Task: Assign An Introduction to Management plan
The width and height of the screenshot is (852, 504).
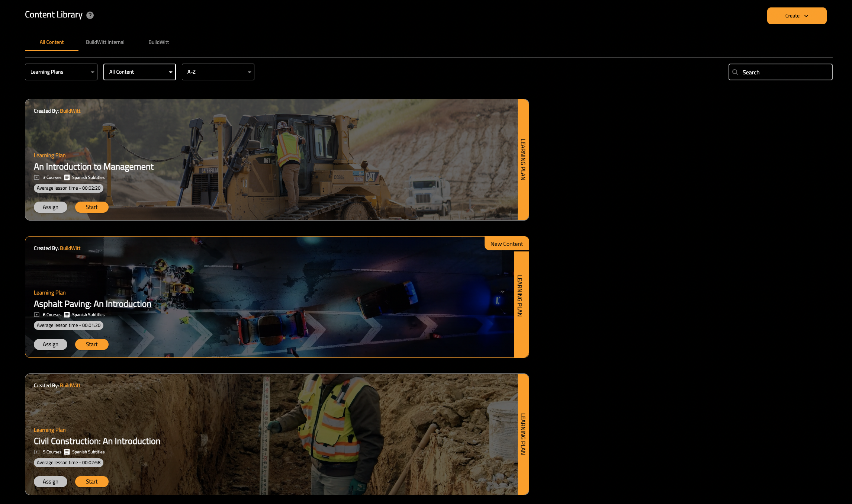Action: tap(51, 207)
